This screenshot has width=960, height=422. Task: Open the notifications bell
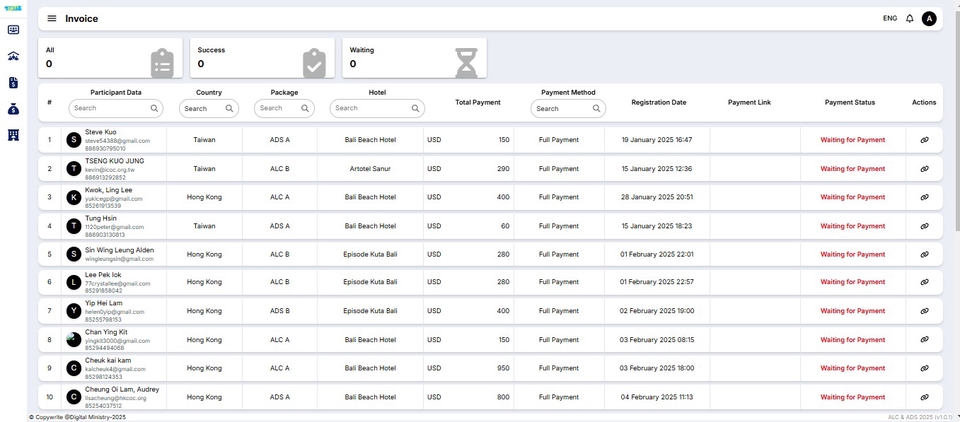click(910, 18)
